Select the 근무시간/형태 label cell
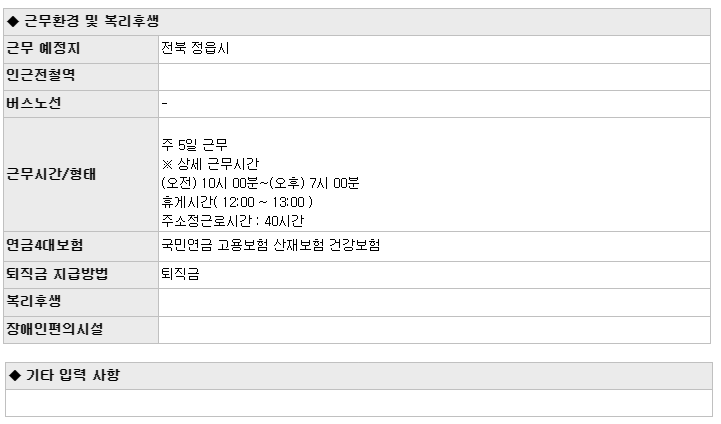Image resolution: width=721 pixels, height=424 pixels. pyautogui.click(x=81, y=174)
